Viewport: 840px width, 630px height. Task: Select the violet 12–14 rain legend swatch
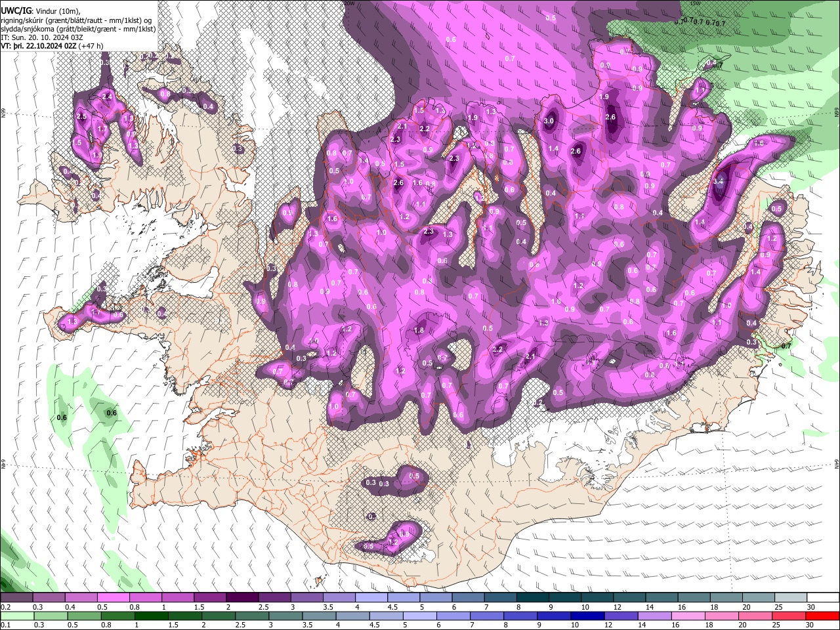(x=621, y=616)
